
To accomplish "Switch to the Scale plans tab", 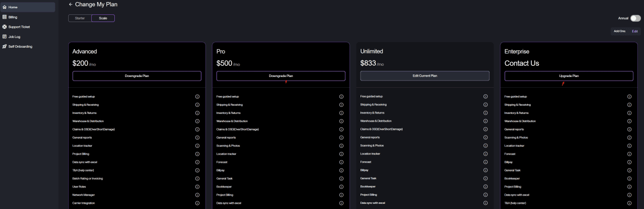I will 103,18.
